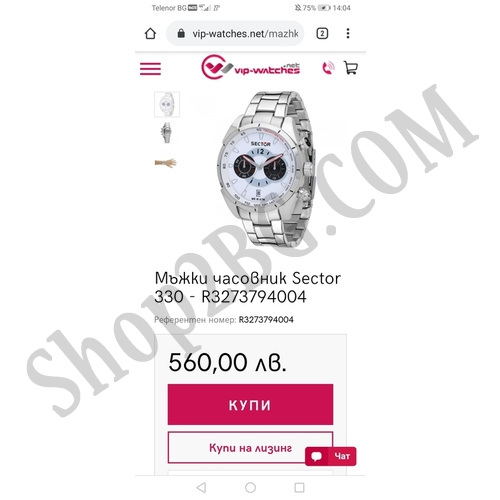Viewport: 500px width, 500px height.
Task: Tap the main Sector watch image
Action: (267, 169)
